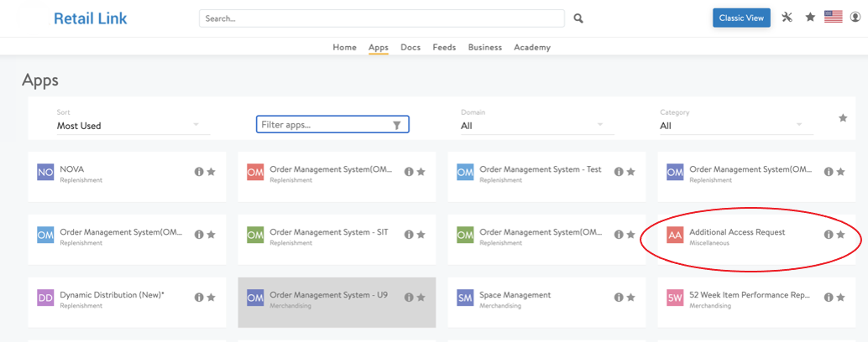Click the search magnifier icon
This screenshot has height=342, width=868.
[578, 18]
